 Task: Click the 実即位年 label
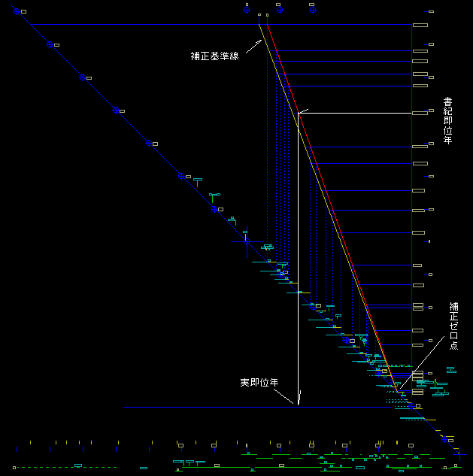(259, 383)
